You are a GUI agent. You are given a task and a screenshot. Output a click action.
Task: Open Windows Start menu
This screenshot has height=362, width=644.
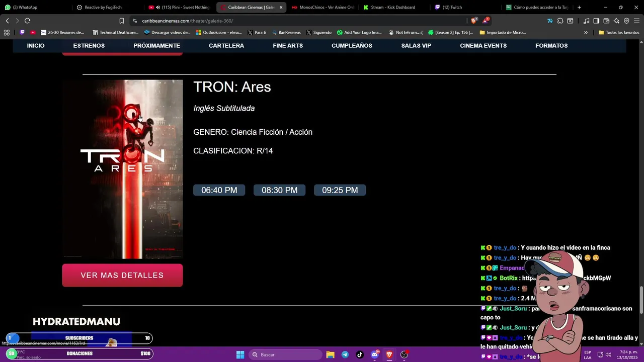pos(240,354)
